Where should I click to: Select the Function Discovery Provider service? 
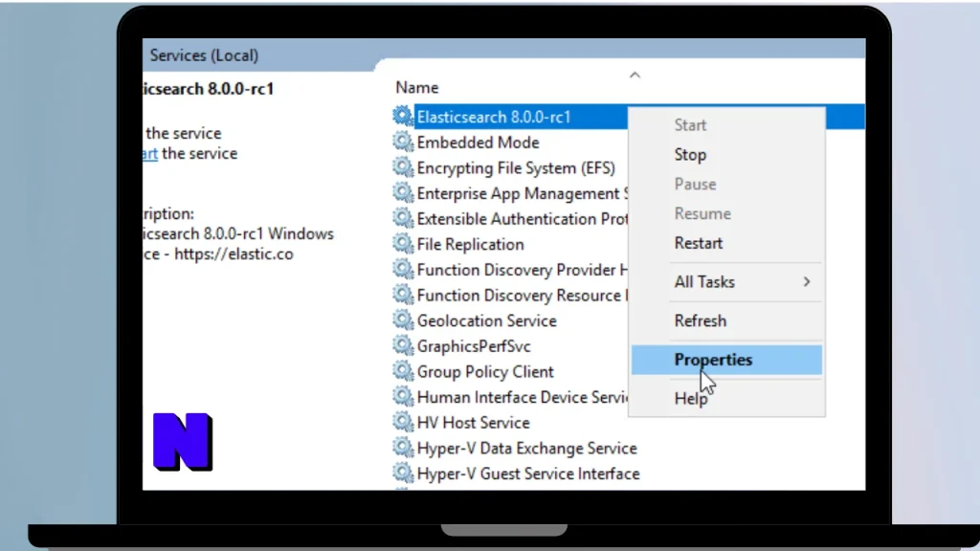[x=523, y=270]
